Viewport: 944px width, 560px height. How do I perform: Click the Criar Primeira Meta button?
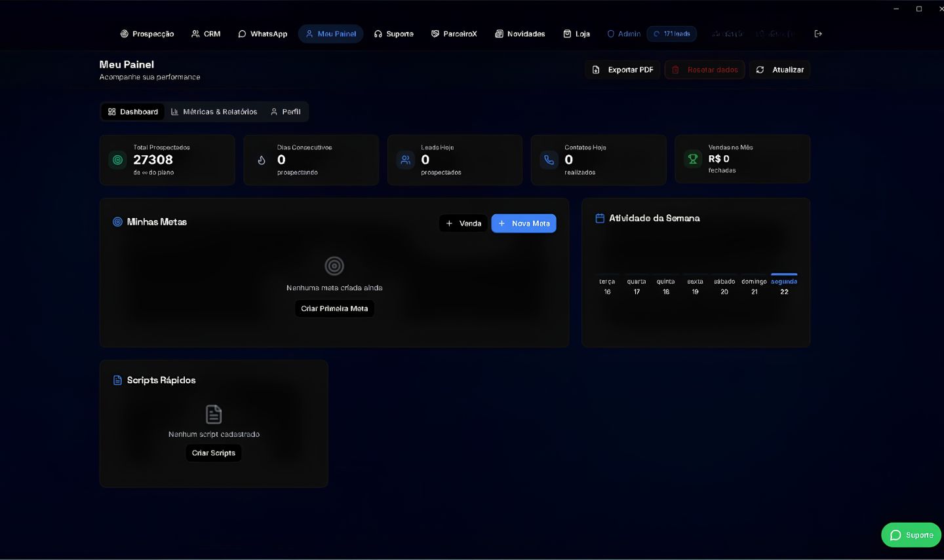(334, 308)
